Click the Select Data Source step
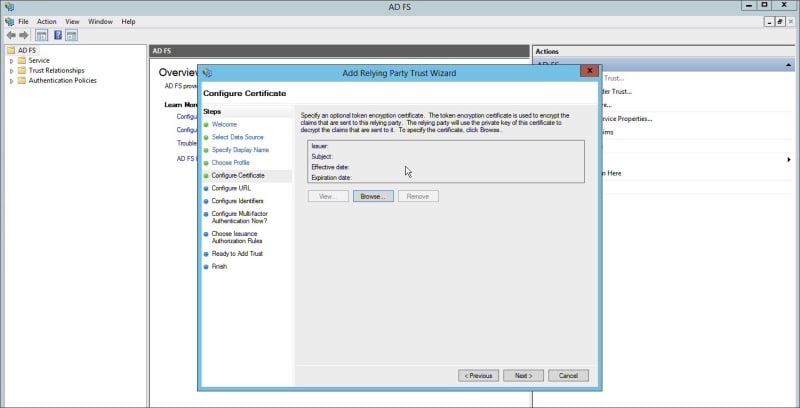This screenshot has width=800, height=408. point(238,137)
